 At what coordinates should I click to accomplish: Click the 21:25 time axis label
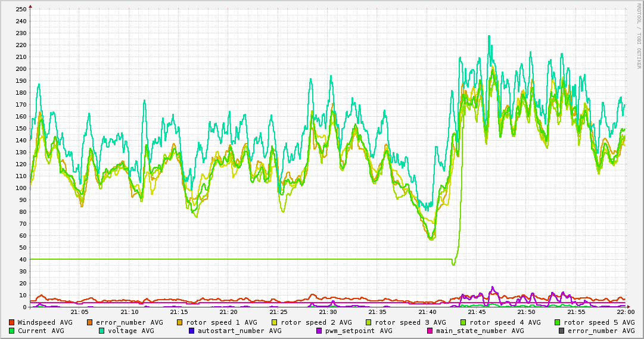coord(278,312)
